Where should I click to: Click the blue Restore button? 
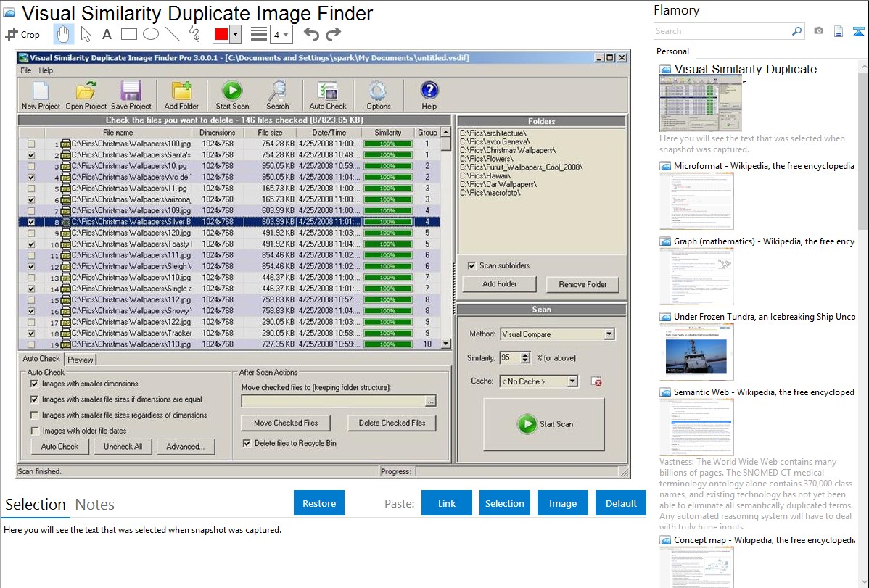pos(319,503)
